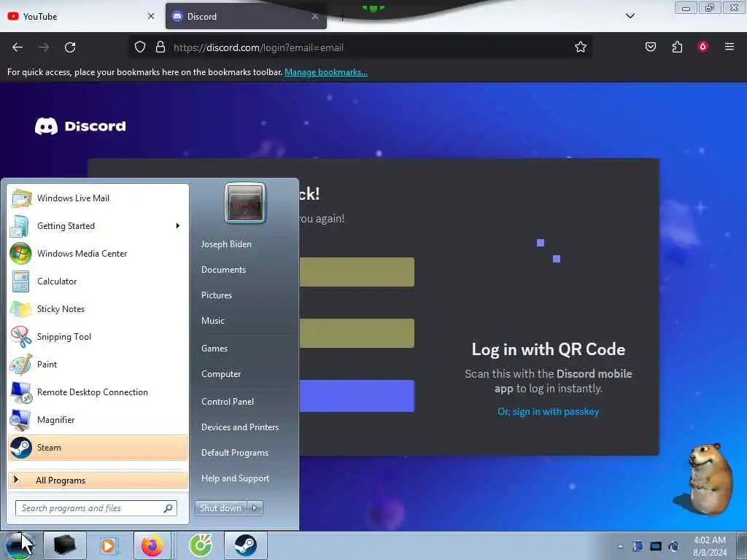Click the user account picture

[x=245, y=203]
